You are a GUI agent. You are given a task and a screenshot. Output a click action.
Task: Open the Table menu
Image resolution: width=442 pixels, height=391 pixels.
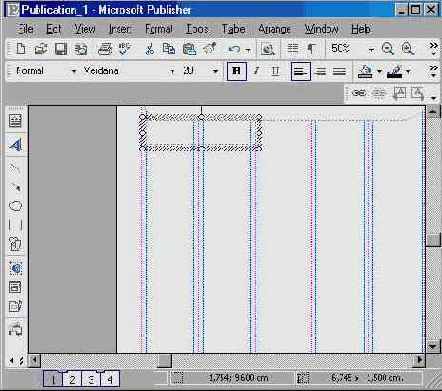point(234,29)
